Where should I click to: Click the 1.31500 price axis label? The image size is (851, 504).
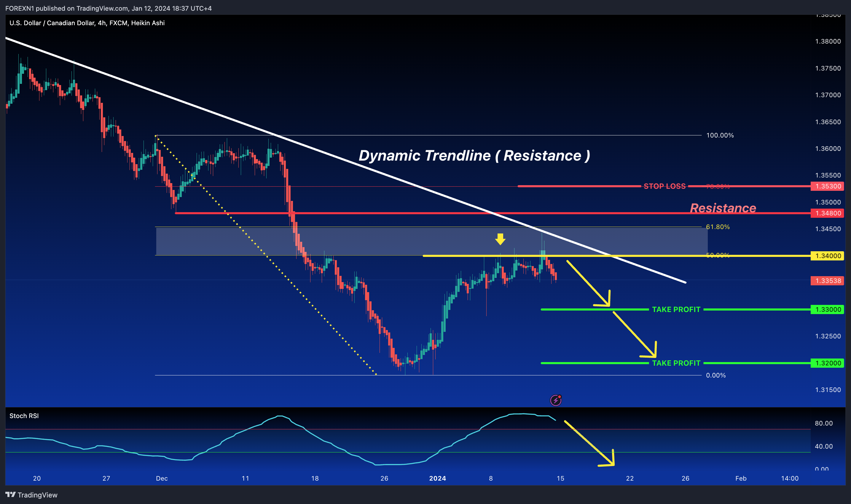828,390
